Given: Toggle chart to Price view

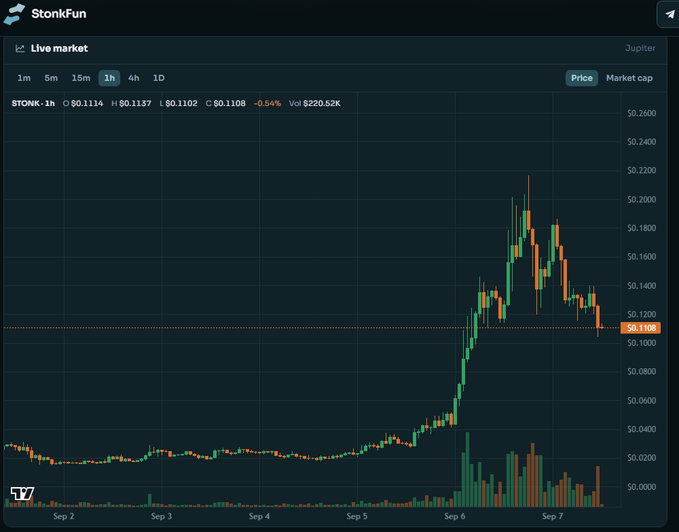Looking at the screenshot, I should pyautogui.click(x=582, y=78).
